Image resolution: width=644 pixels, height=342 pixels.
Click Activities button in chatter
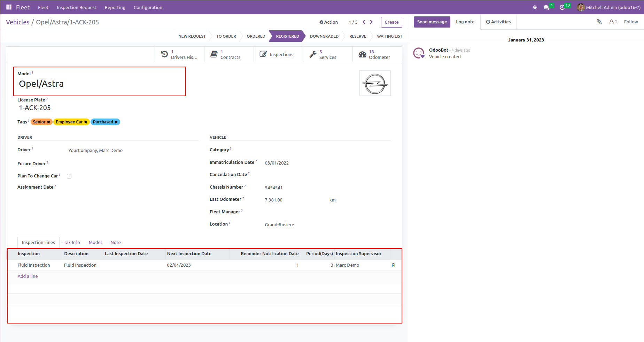pos(498,22)
